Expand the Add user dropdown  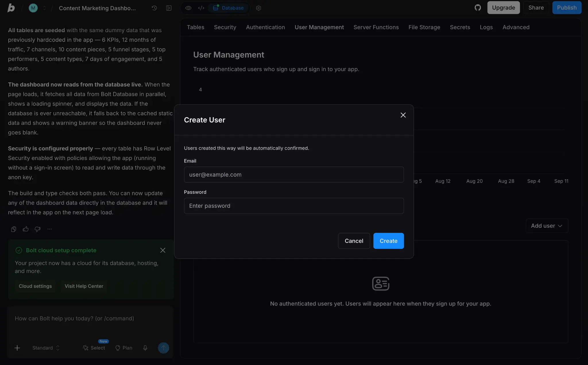pyautogui.click(x=547, y=226)
